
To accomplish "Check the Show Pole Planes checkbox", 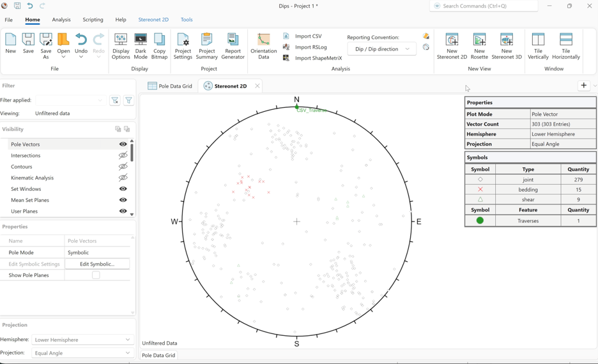I will point(96,275).
